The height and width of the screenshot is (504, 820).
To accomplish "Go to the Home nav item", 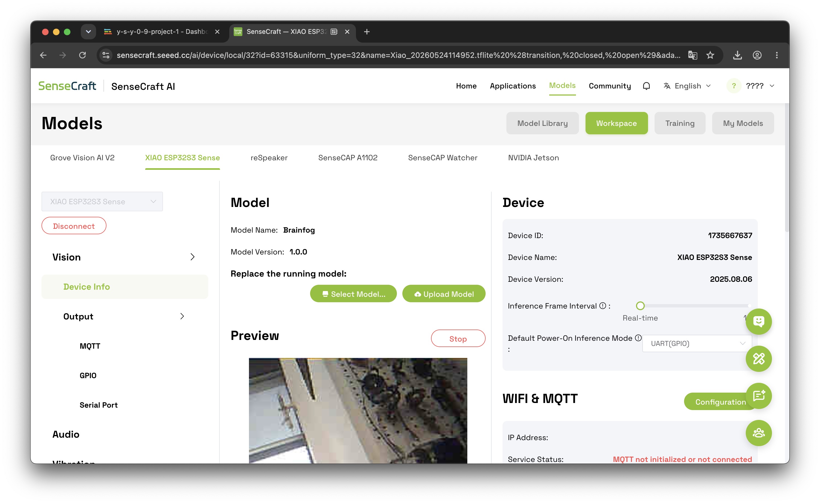I will click(466, 86).
